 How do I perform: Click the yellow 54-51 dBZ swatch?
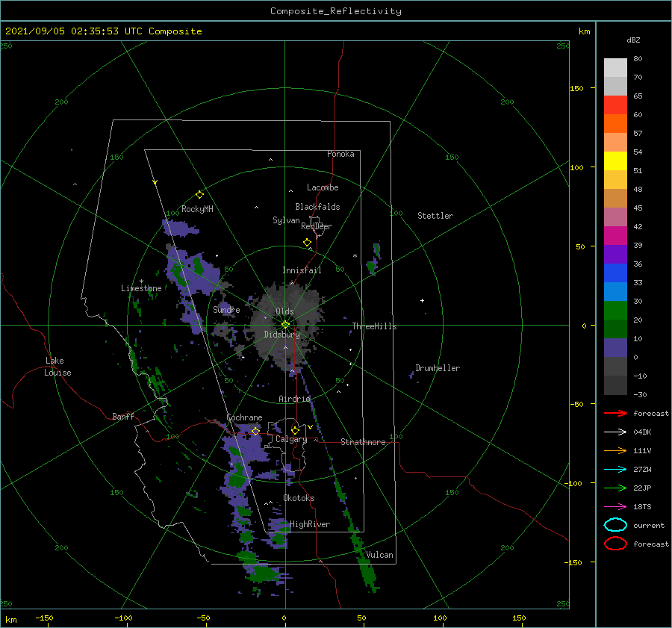point(615,161)
